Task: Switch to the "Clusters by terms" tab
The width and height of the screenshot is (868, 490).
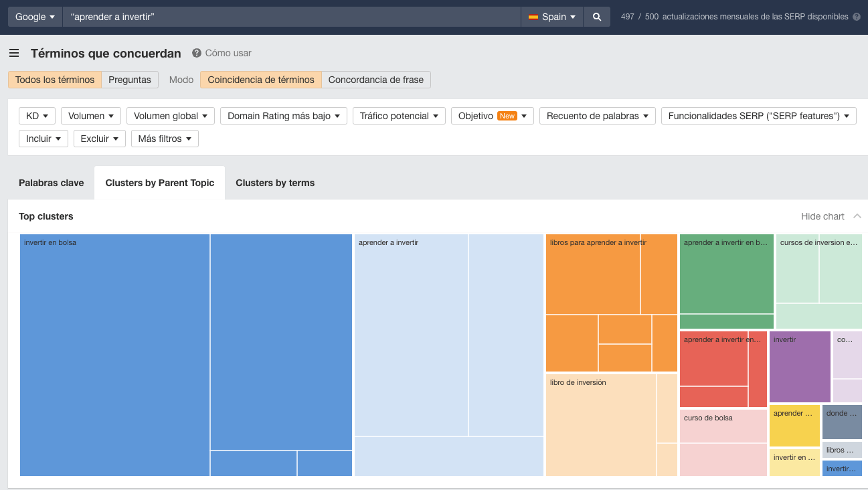Action: click(x=274, y=182)
